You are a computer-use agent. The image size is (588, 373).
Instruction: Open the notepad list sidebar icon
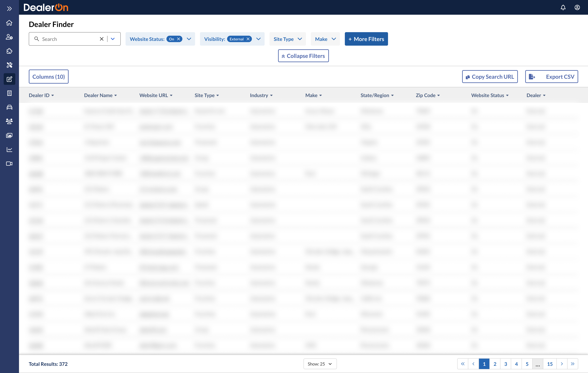pyautogui.click(x=9, y=93)
